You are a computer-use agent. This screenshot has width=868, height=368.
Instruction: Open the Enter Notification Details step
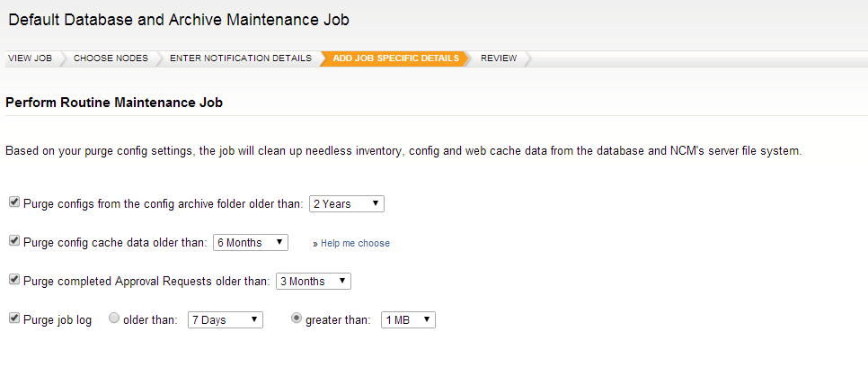click(x=241, y=58)
